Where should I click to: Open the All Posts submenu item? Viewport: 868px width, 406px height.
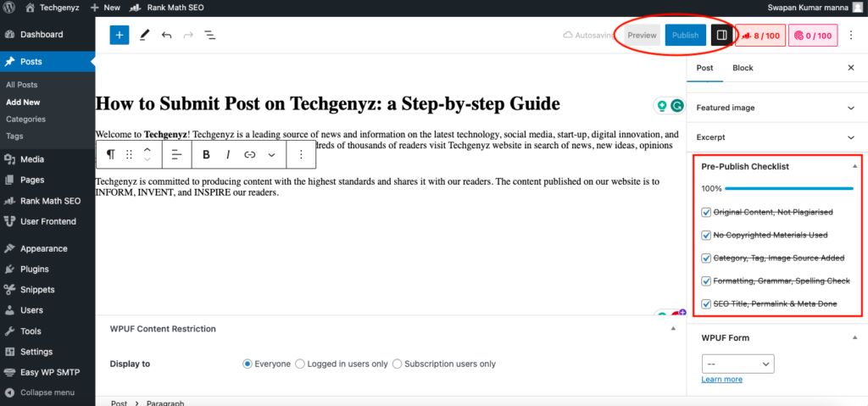coord(21,85)
